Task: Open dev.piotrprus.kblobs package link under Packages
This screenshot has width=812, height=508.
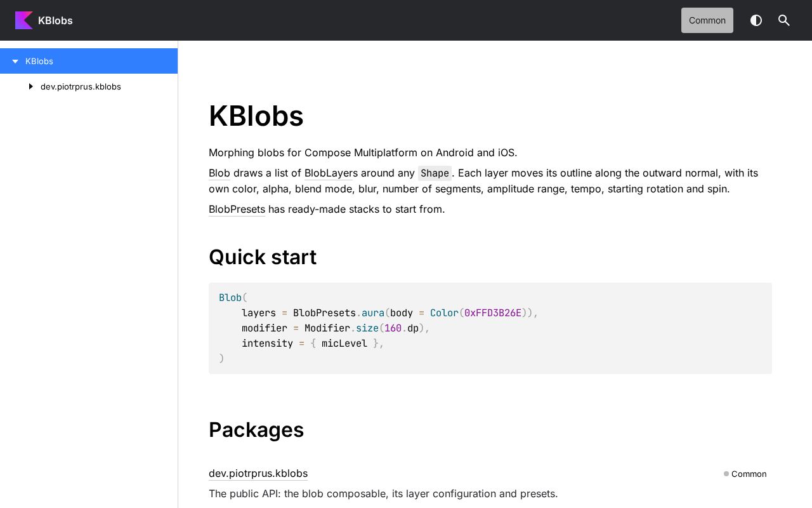Action: point(258,473)
